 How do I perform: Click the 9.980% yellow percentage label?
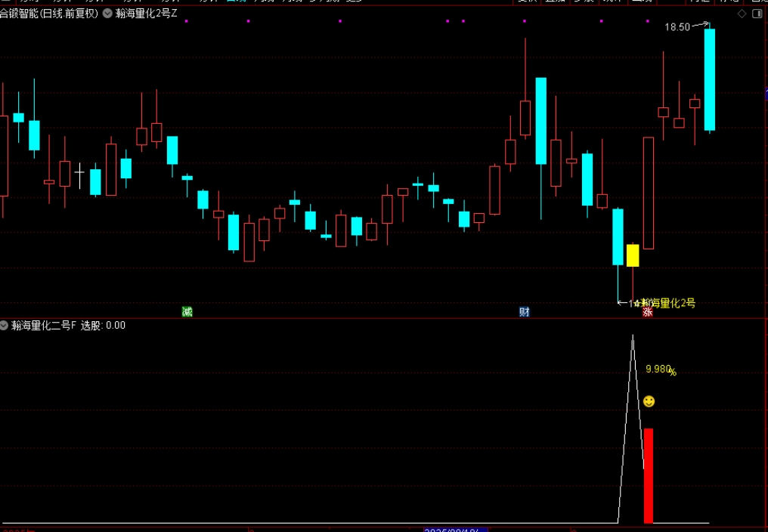pos(660,370)
